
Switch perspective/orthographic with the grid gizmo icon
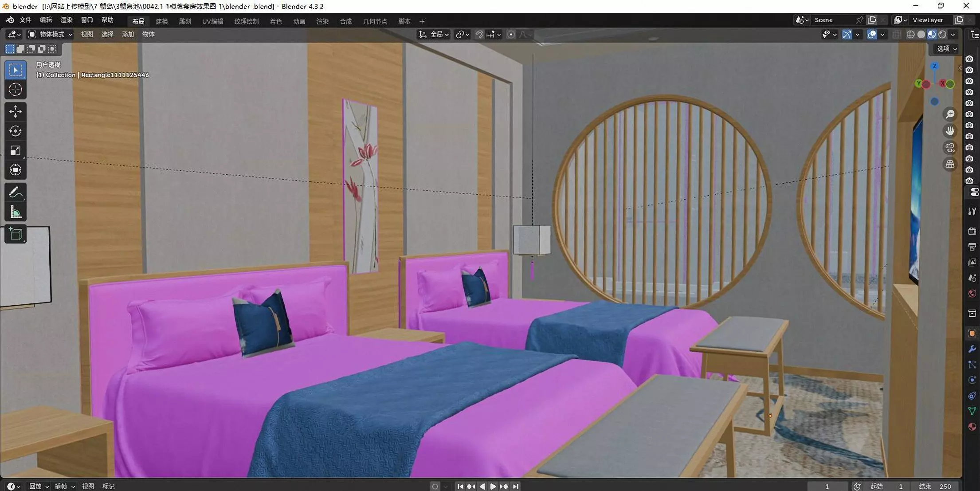(950, 164)
